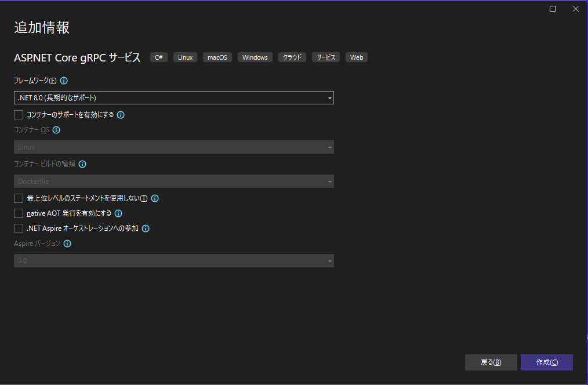Viewport: 588px width, 385px height.
Task: Open the Dockerfile build type dropdown
Action: [x=173, y=181]
